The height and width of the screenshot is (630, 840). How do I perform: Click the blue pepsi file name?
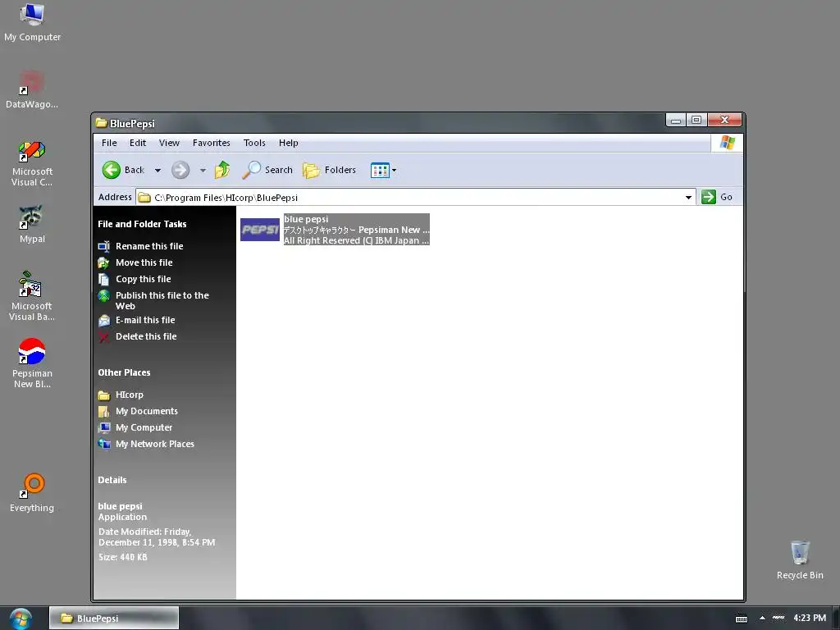[x=306, y=219]
